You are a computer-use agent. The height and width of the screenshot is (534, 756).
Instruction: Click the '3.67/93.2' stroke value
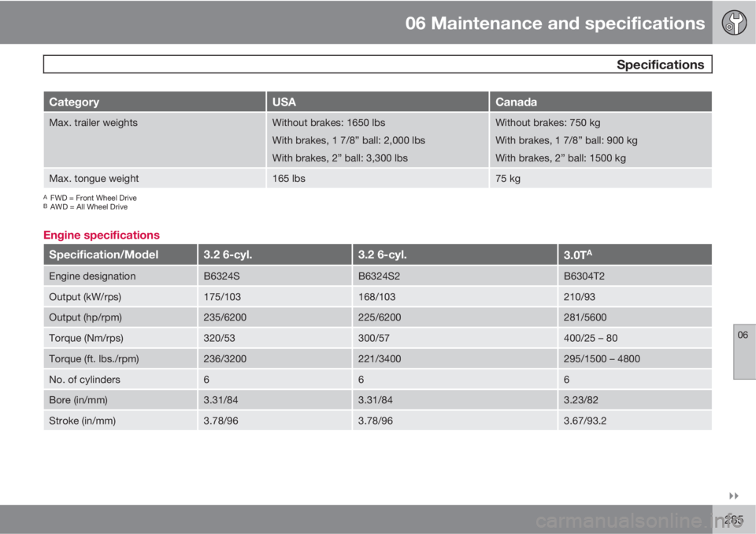[x=585, y=421]
